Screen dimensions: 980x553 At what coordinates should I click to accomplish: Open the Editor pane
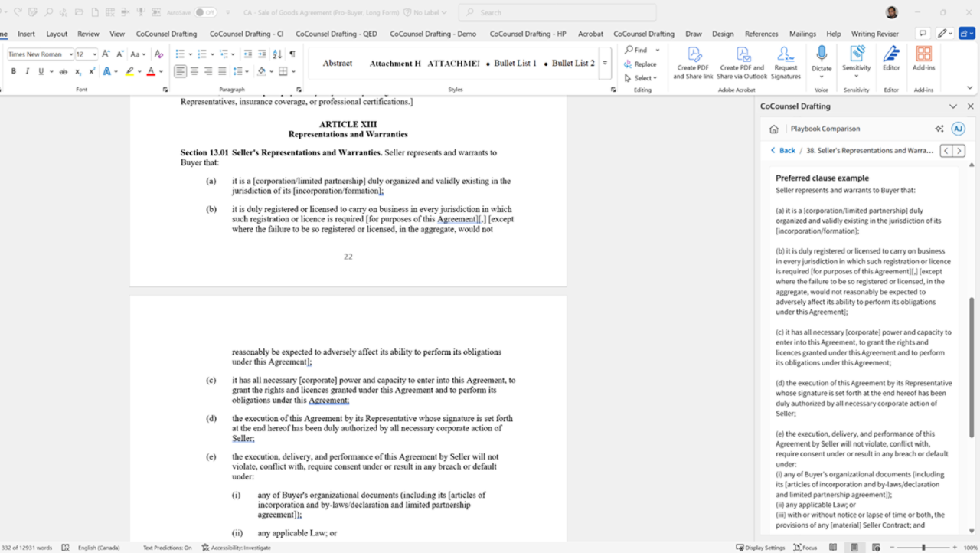click(891, 60)
